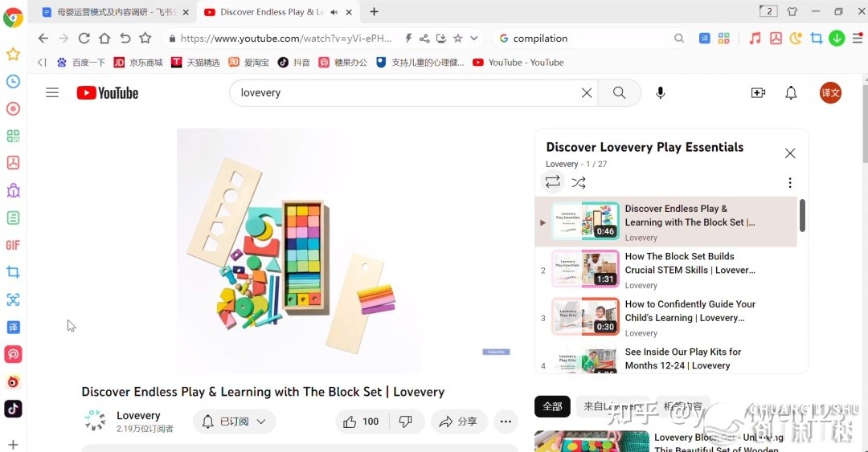Viewport: 868px width, 452px height.
Task: Click the main video player
Action: [299, 250]
